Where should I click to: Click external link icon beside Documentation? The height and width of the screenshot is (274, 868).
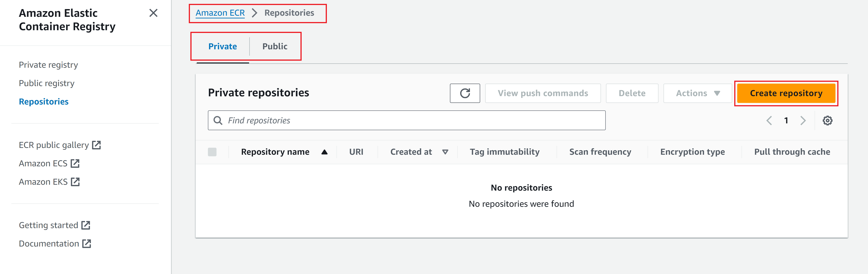[87, 244]
